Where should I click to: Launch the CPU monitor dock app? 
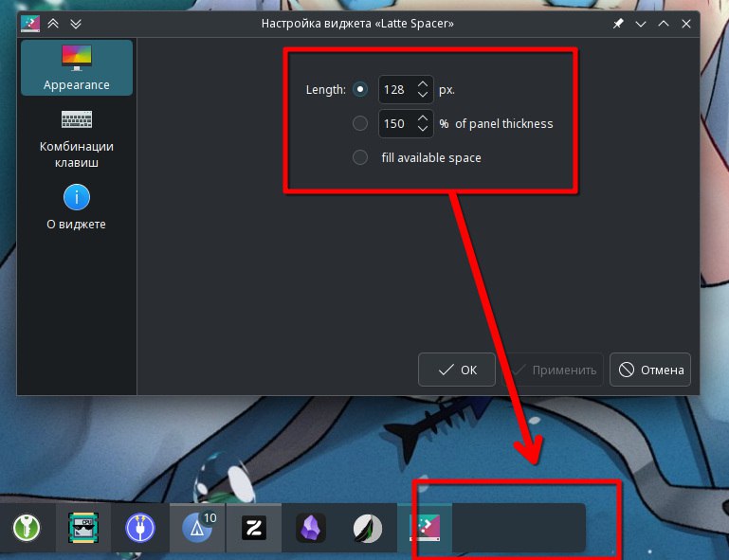(x=82, y=528)
